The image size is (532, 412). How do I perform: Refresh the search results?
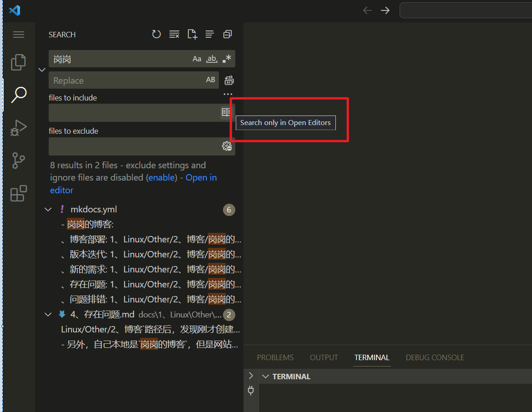(x=157, y=34)
